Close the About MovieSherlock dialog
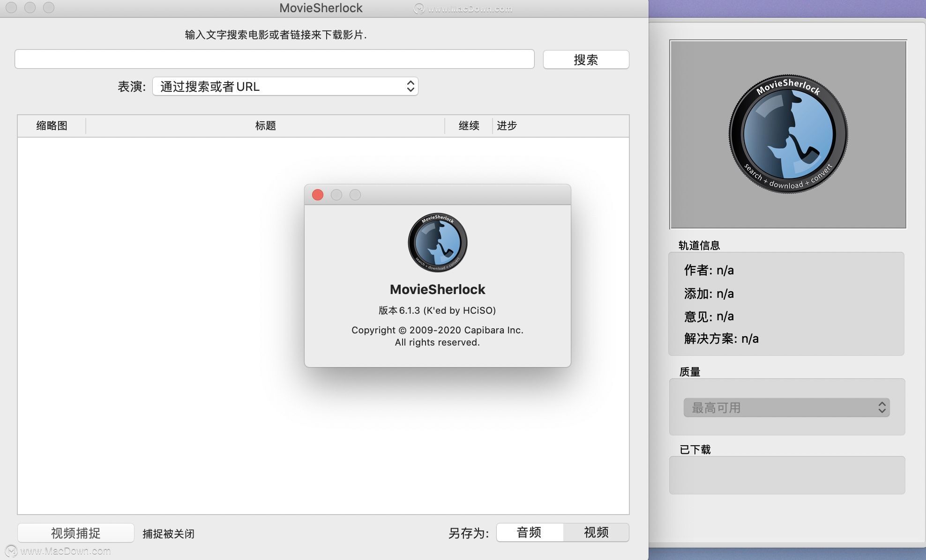 click(318, 195)
